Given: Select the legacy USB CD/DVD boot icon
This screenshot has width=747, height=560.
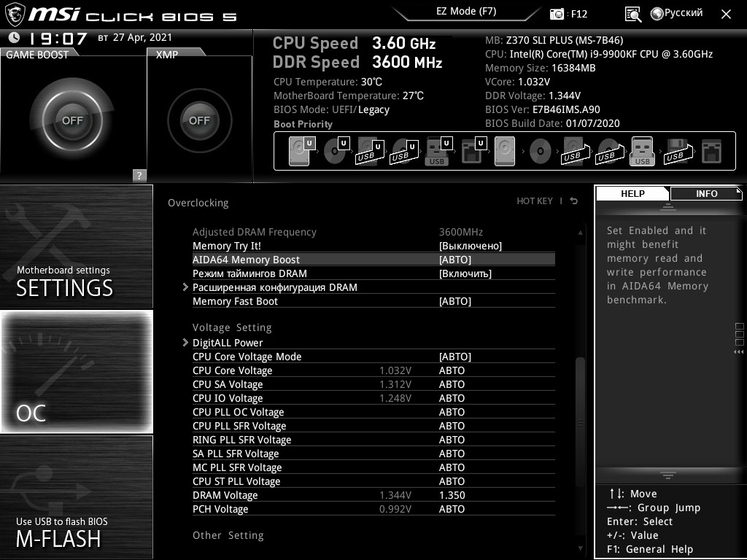Looking at the screenshot, I should pos(609,151).
